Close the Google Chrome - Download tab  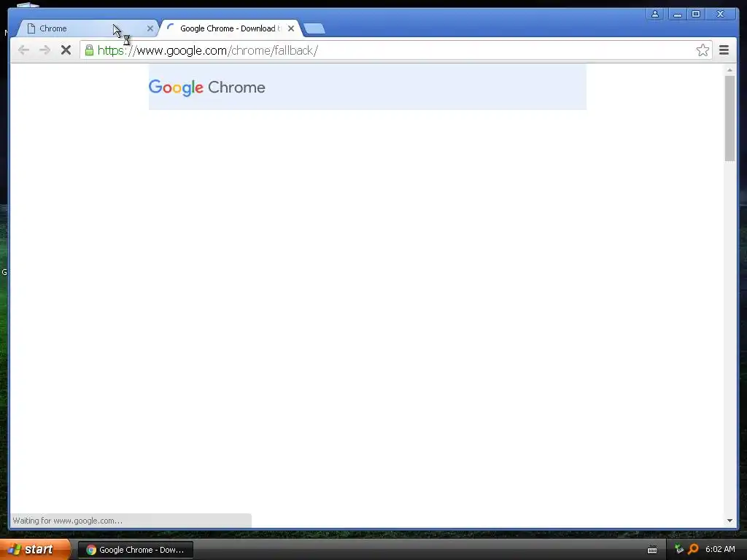[x=291, y=28]
